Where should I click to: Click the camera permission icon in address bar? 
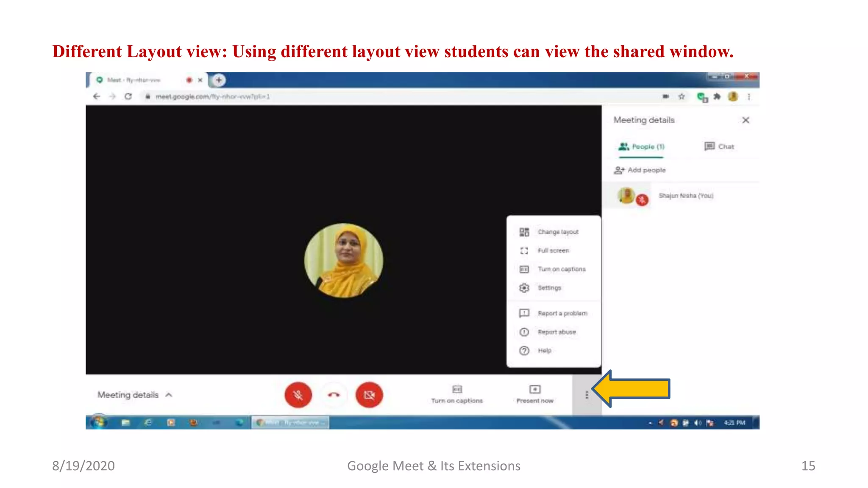(x=666, y=97)
